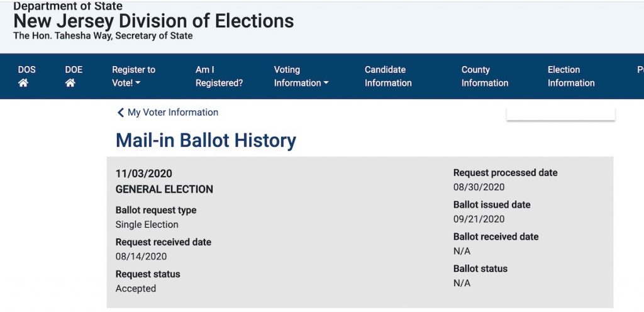Click the Request processed date 08/30/2020

pyautogui.click(x=479, y=187)
